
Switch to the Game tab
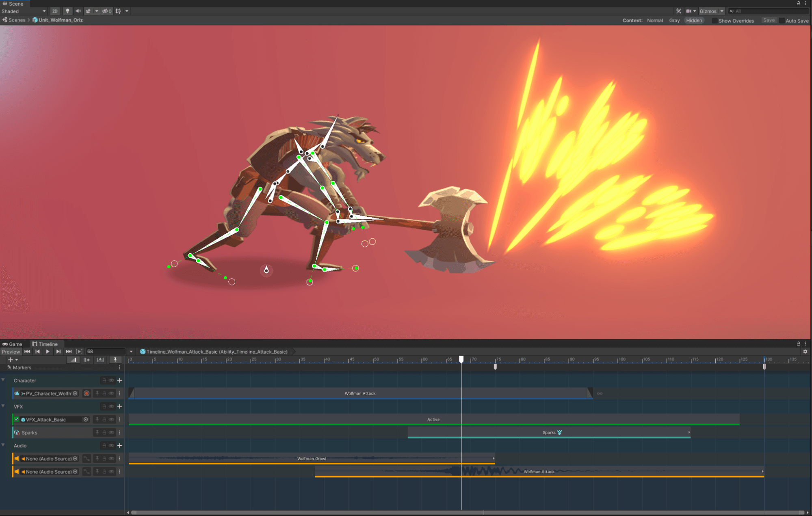pos(12,344)
